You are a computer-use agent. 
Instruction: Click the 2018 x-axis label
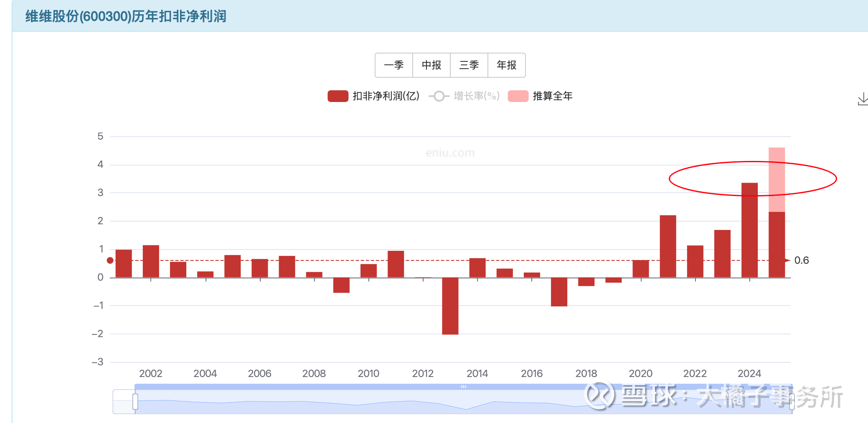[586, 373]
